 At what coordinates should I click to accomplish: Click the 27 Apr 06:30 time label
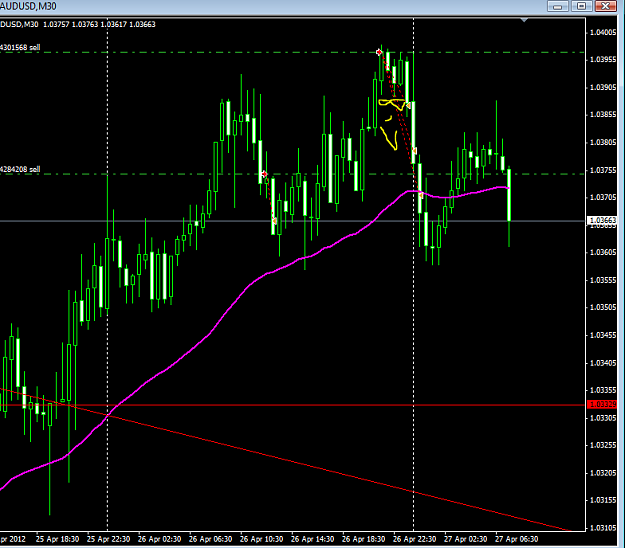click(x=517, y=539)
